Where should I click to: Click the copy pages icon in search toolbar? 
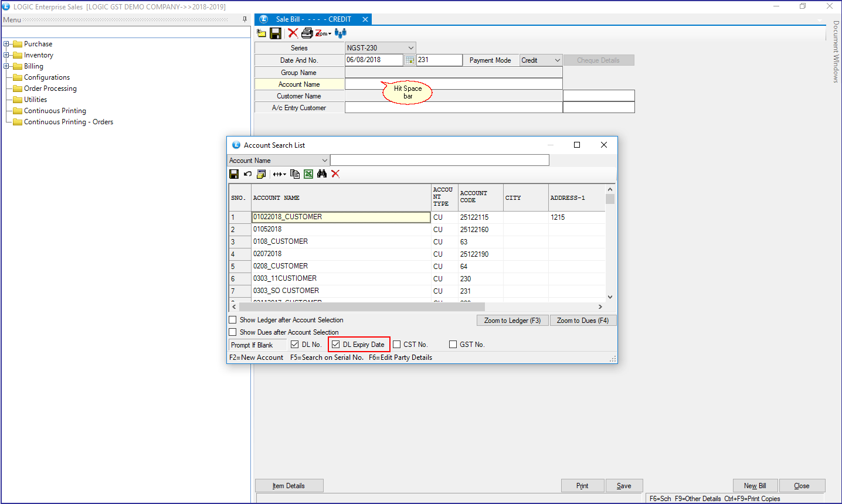(295, 174)
